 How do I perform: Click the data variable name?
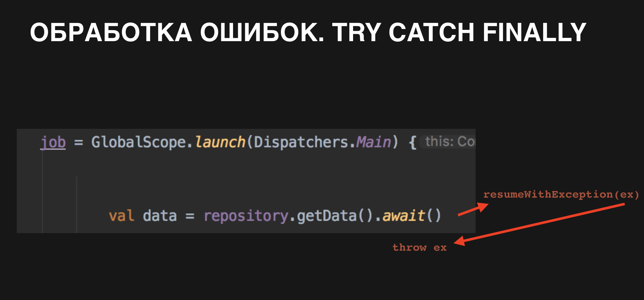pyautogui.click(x=160, y=216)
